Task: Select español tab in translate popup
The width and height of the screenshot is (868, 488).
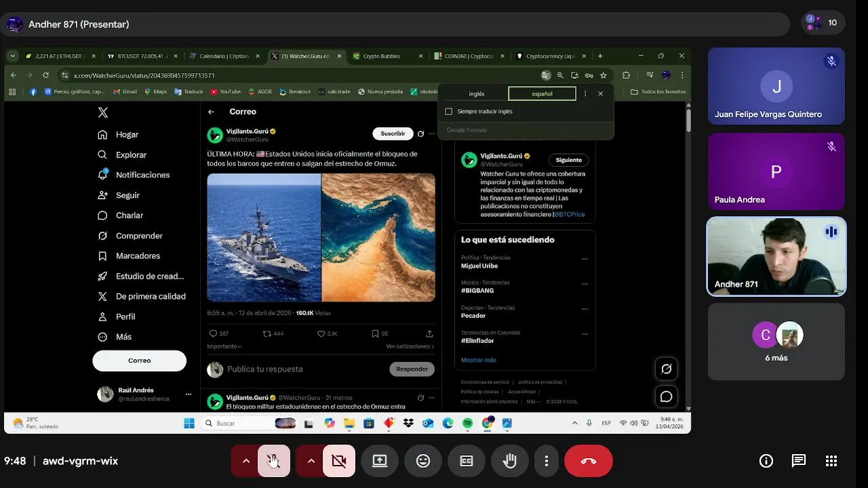Action: pyautogui.click(x=542, y=94)
